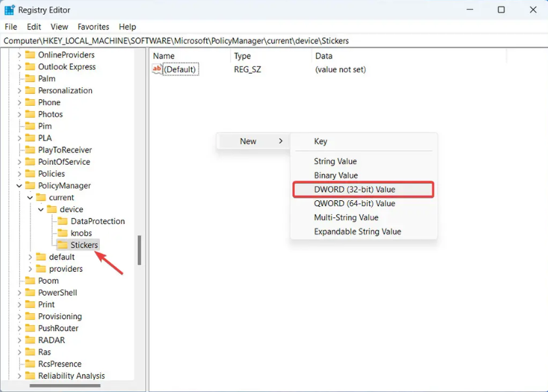Expand the providers key
Screen dimensions: 548x392
pos(30,269)
